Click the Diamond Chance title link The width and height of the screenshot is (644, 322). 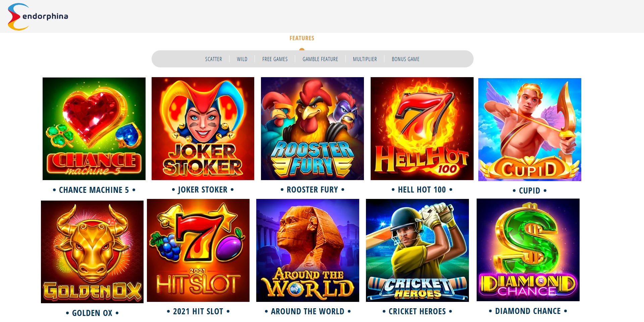tap(528, 311)
